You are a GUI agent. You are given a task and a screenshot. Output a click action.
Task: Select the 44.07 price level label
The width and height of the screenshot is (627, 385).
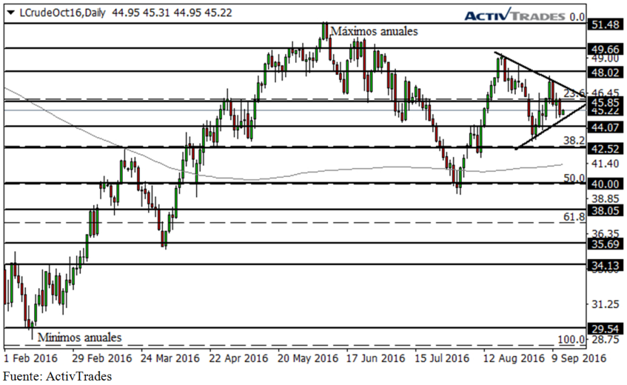(x=605, y=128)
